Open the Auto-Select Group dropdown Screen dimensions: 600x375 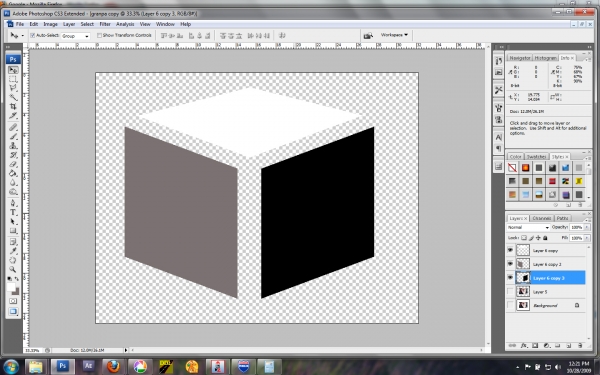click(75, 36)
